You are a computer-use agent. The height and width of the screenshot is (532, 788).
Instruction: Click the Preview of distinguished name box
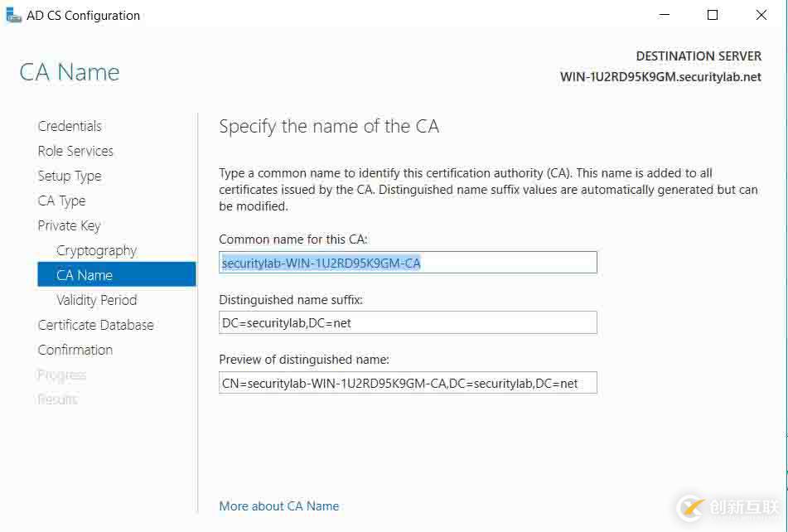[x=408, y=382]
